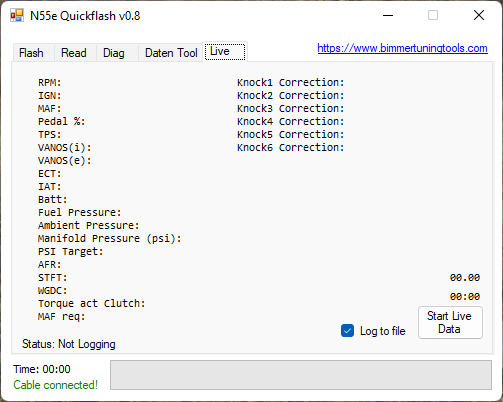Click the RPM label
The image size is (503, 402).
[x=50, y=83]
